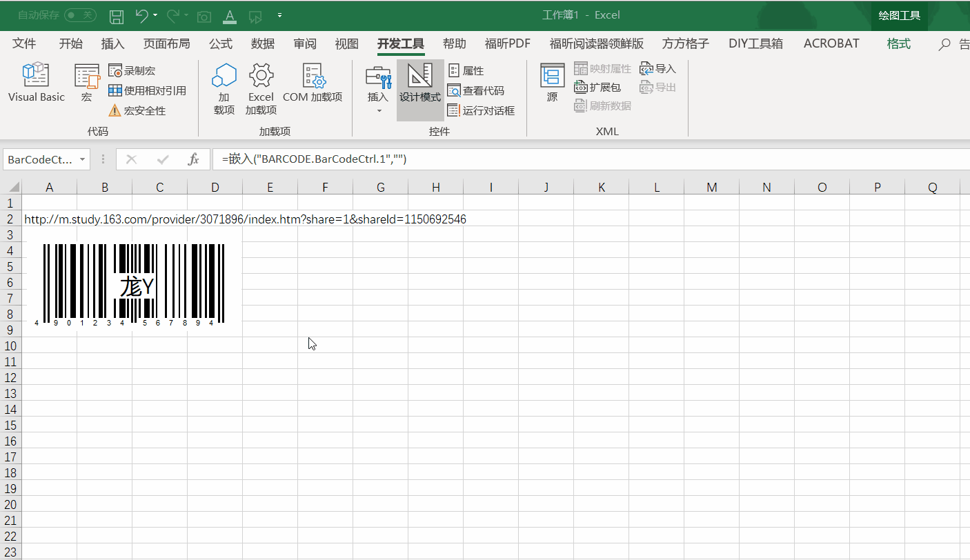Open the Name Box dropdown

[82, 159]
